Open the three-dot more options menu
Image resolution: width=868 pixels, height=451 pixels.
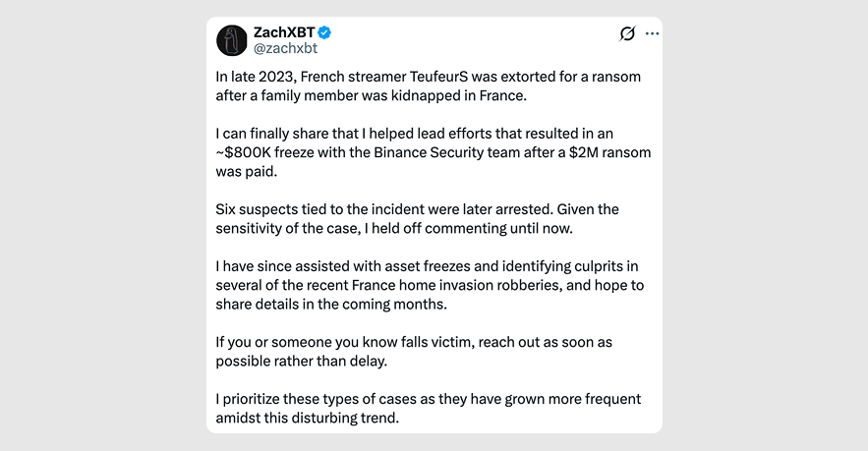click(652, 33)
